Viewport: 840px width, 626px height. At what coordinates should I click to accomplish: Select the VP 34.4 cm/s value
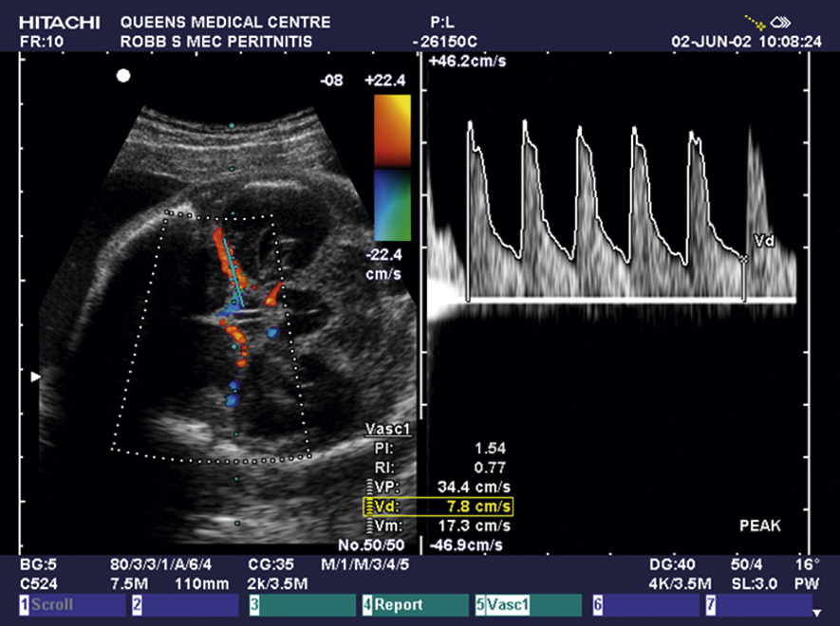[475, 488]
